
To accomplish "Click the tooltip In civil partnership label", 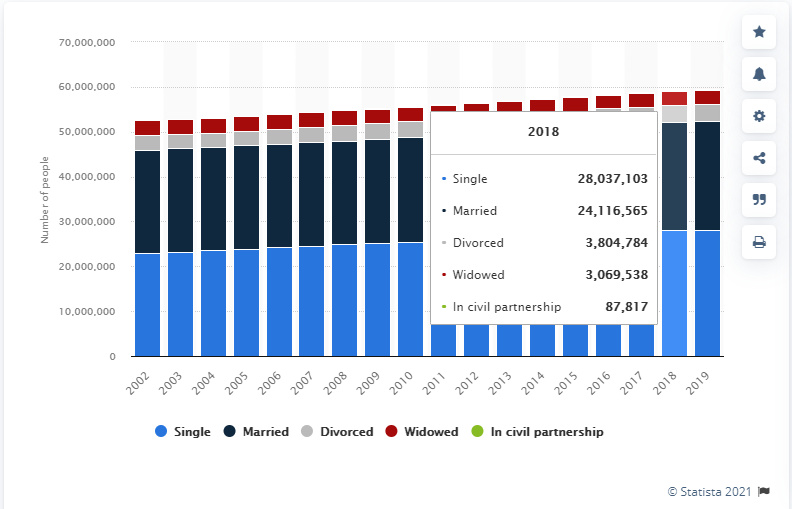I will click(x=507, y=307).
